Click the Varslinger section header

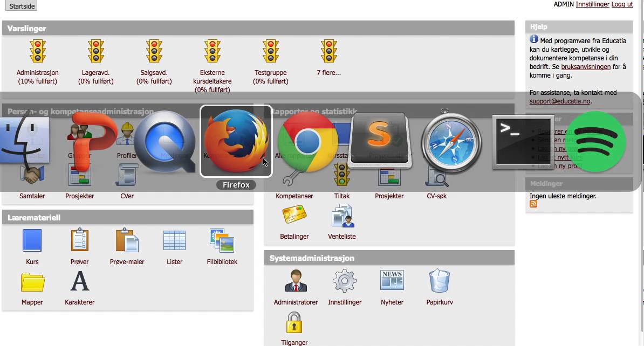(258, 28)
